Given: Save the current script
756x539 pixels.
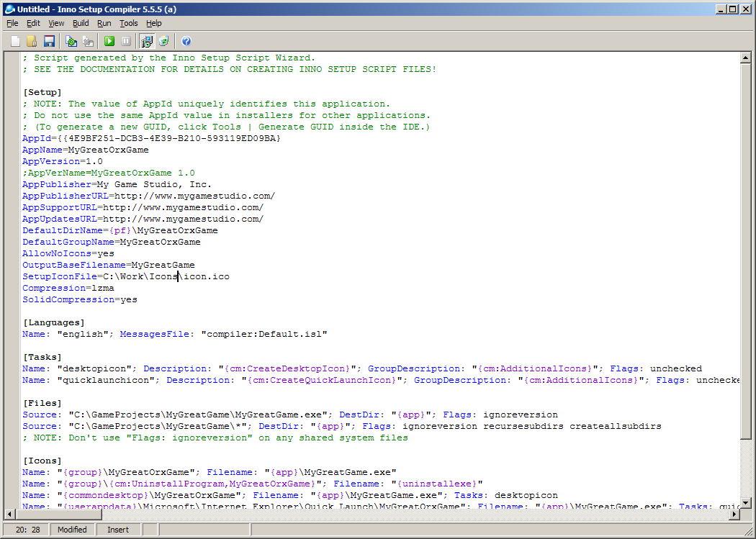Looking at the screenshot, I should coord(49,42).
